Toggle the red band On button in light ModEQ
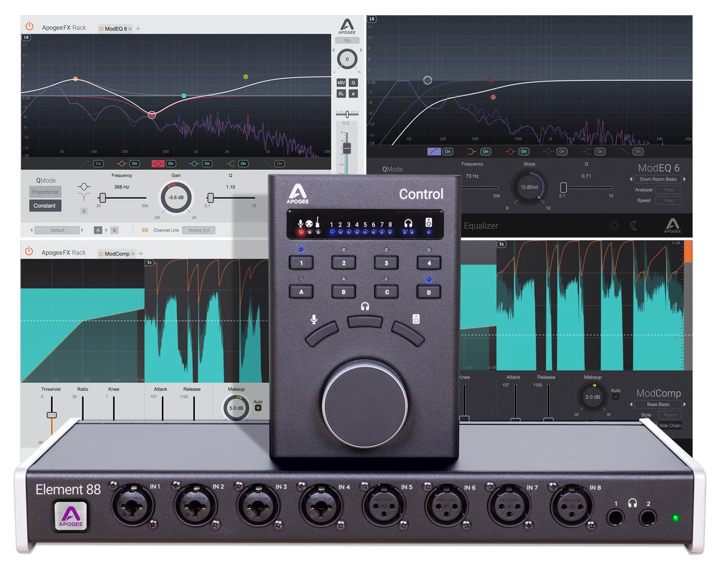 [x=171, y=163]
